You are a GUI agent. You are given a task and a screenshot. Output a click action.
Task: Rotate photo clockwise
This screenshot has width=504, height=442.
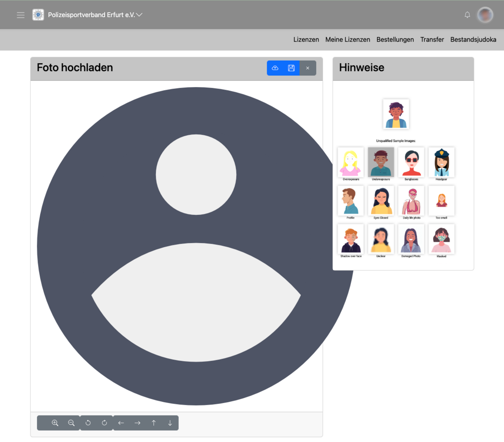coord(104,423)
